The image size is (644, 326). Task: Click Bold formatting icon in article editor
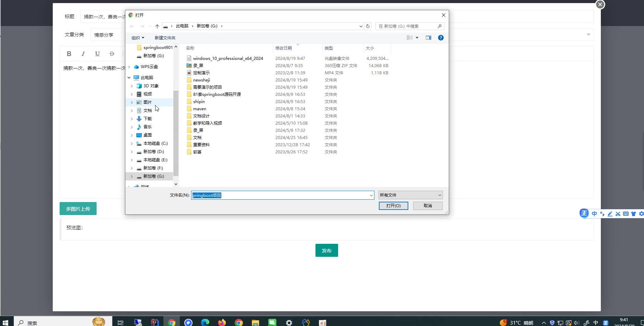click(69, 54)
